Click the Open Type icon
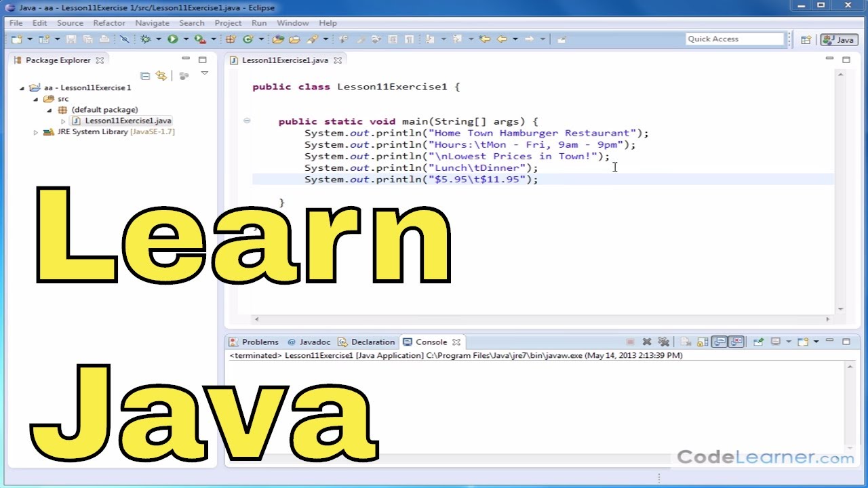 tap(278, 39)
